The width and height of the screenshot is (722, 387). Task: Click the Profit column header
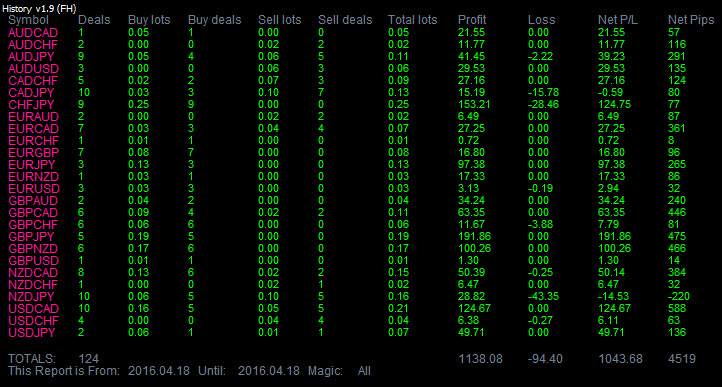click(472, 20)
